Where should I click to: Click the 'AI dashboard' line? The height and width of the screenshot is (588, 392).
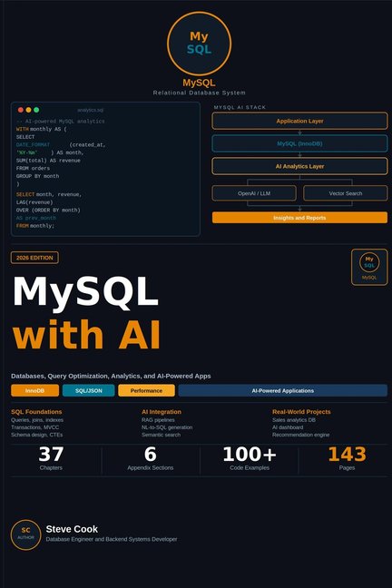pos(288,427)
